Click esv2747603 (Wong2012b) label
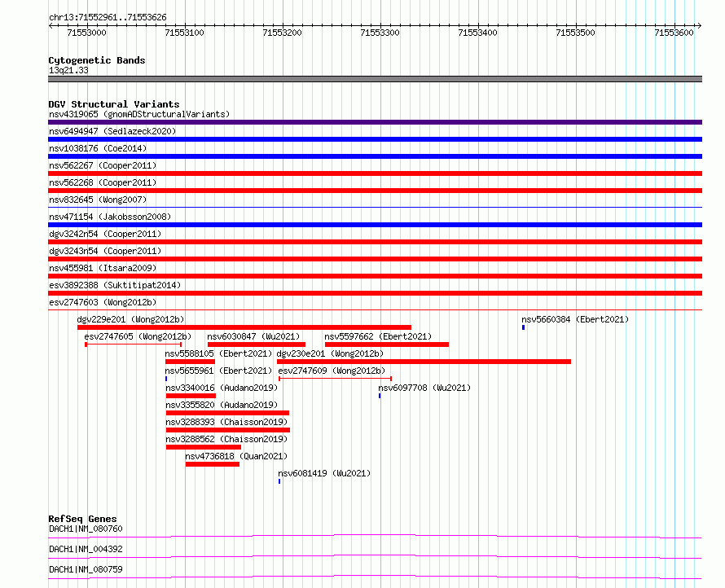Screen dimensions: 725x588 click(103, 302)
